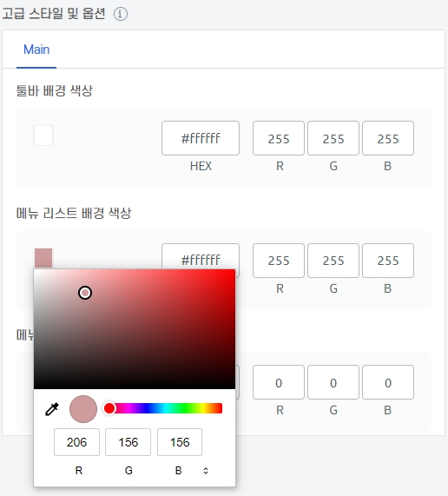Viewport: 448px width, 496px height.
Task: Click the color selection handle in saturation area
Action: point(85,293)
